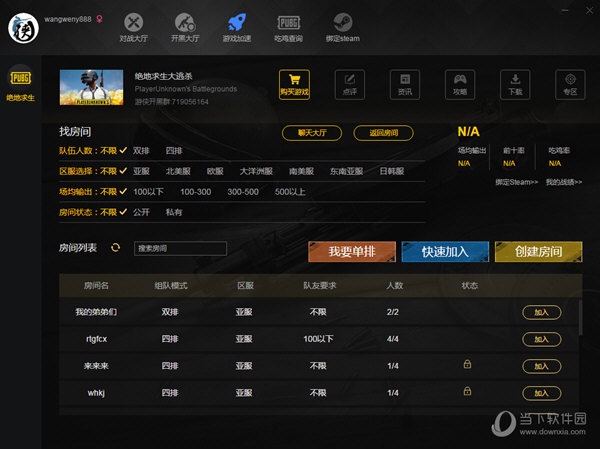Image resolution: width=600 pixels, height=449 pixels.
Task: Click the 区服 column header
Action: pos(245,286)
